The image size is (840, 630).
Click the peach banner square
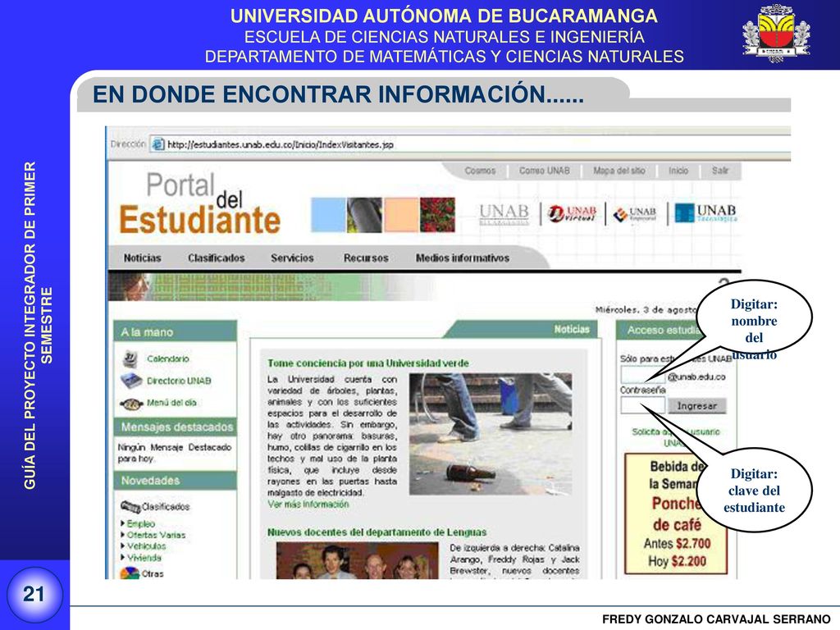(x=401, y=215)
